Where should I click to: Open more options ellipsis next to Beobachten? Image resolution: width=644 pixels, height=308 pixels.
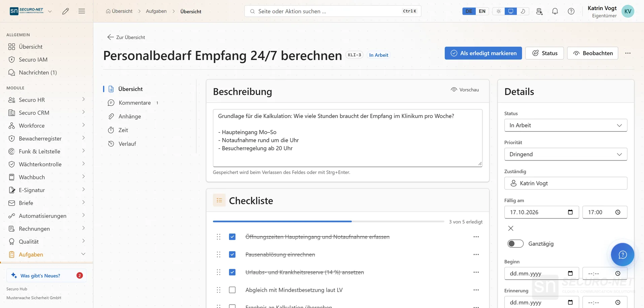pyautogui.click(x=628, y=53)
